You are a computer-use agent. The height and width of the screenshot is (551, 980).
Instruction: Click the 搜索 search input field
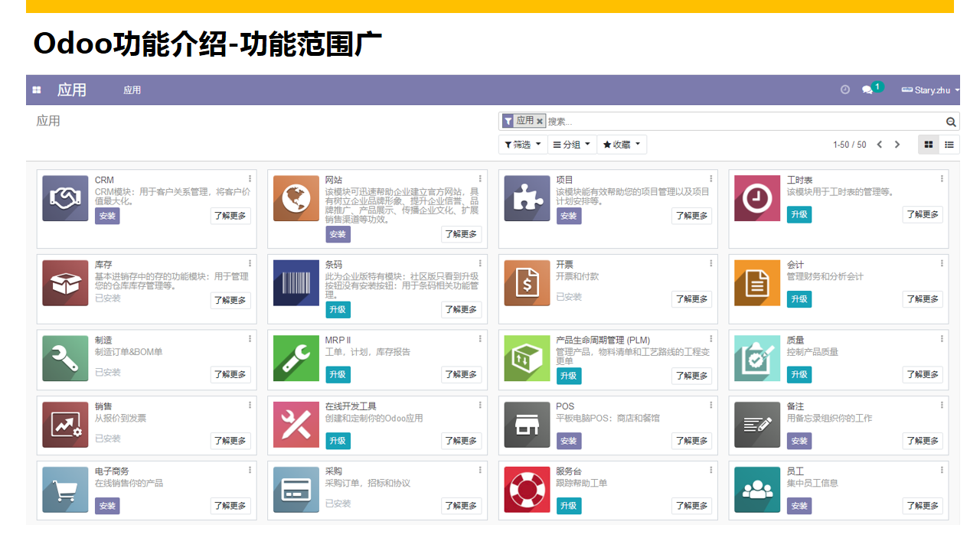[x=744, y=122]
